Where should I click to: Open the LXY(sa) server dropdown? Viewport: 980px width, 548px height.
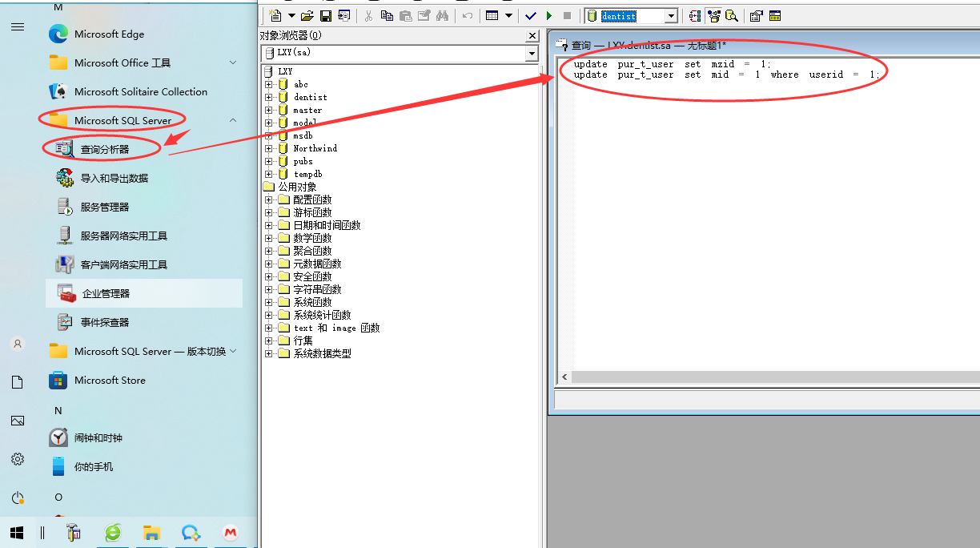(532, 53)
